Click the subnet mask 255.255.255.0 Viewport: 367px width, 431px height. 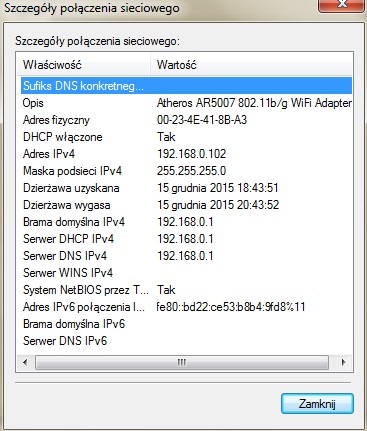[x=192, y=171]
